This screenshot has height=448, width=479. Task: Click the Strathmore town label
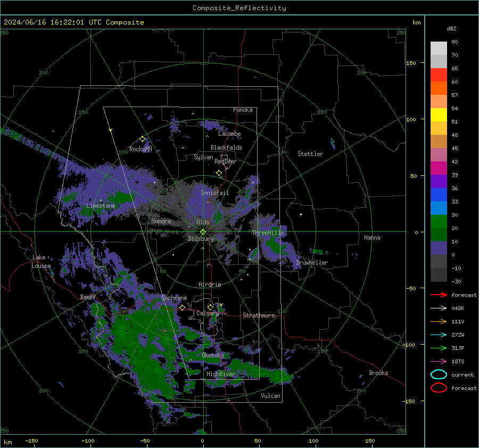259,315
